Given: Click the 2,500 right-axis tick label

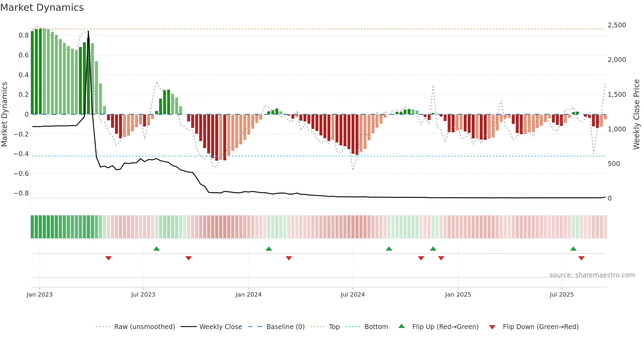Looking at the screenshot, I should [x=617, y=25].
